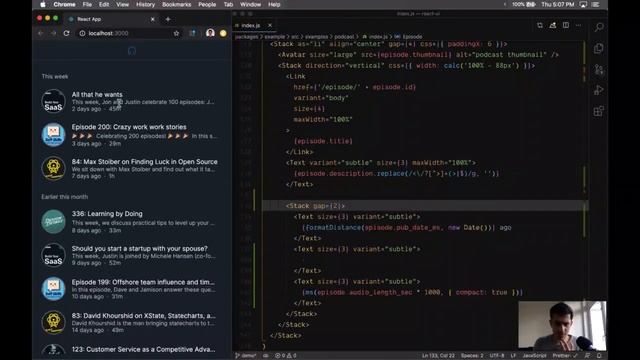Open the notifications bell in the status bar
Screen dimensions: 640x360
pyautogui.click(x=599, y=356)
